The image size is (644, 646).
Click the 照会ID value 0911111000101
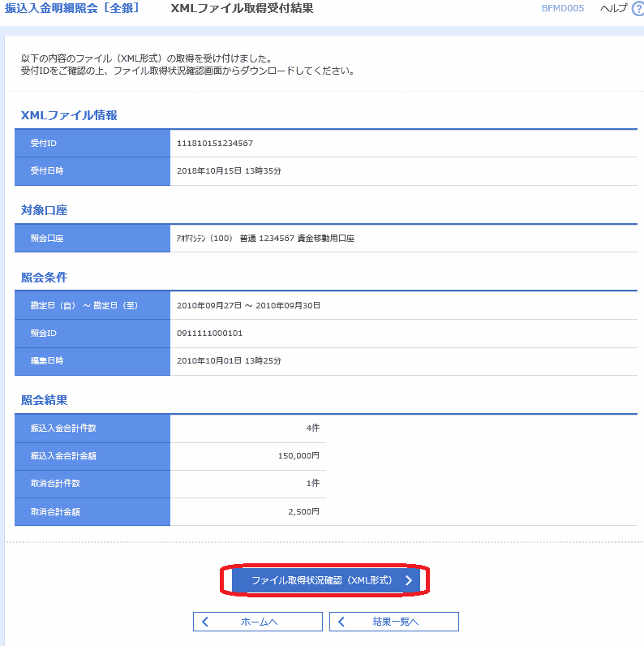pos(209,334)
